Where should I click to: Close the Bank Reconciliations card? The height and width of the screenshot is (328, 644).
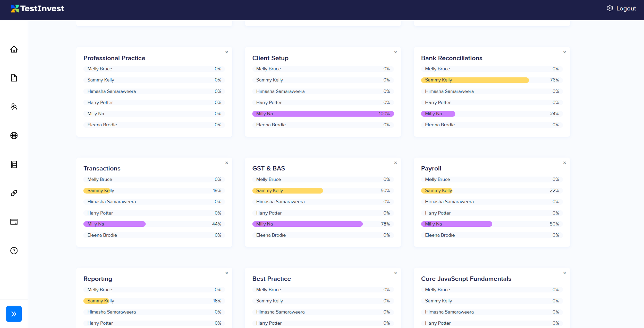(564, 52)
